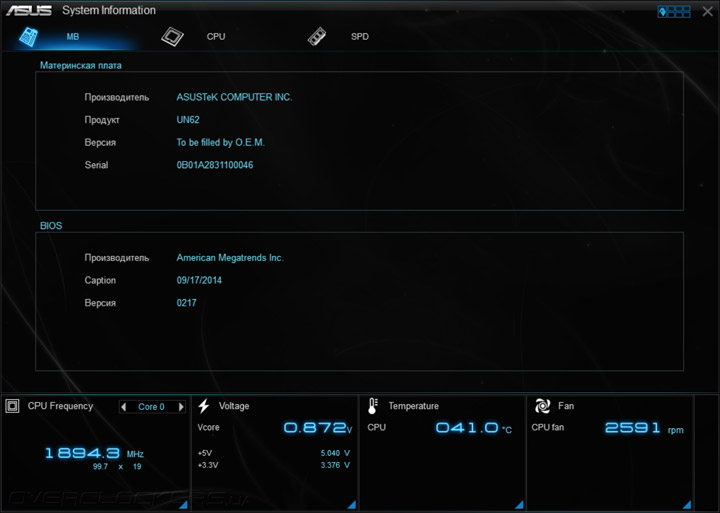
Task: Expand Fan panel corner triangle
Action: [687, 504]
